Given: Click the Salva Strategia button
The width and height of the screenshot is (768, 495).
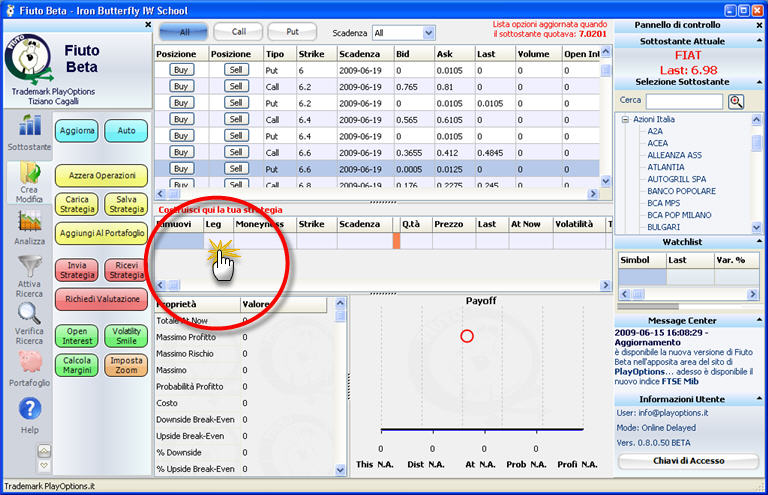Looking at the screenshot, I should (x=126, y=204).
